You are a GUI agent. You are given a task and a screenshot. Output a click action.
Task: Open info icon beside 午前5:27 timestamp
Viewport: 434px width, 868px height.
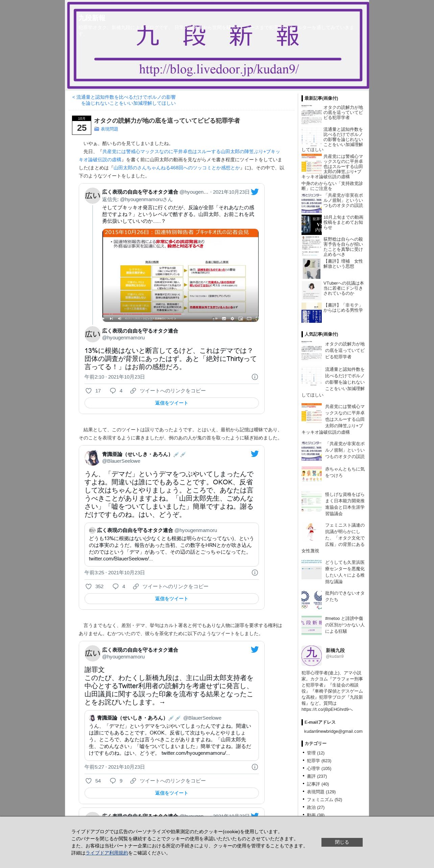[255, 767]
